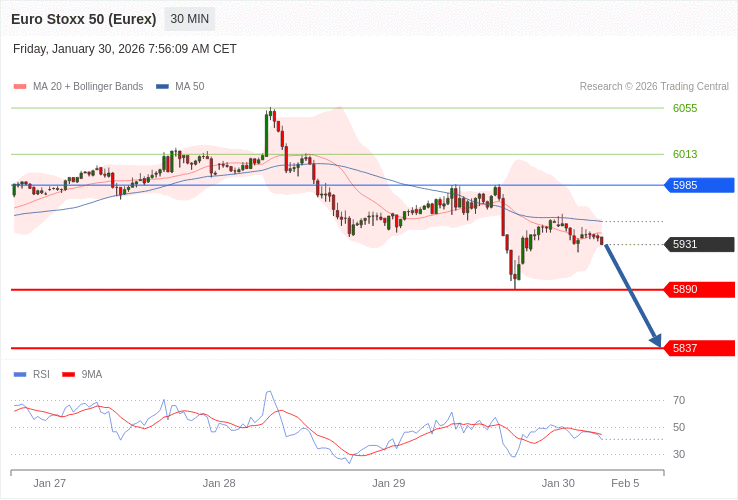This screenshot has width=738, height=500.
Task: Click the Jan 28 date axis label
Action: pos(219,484)
